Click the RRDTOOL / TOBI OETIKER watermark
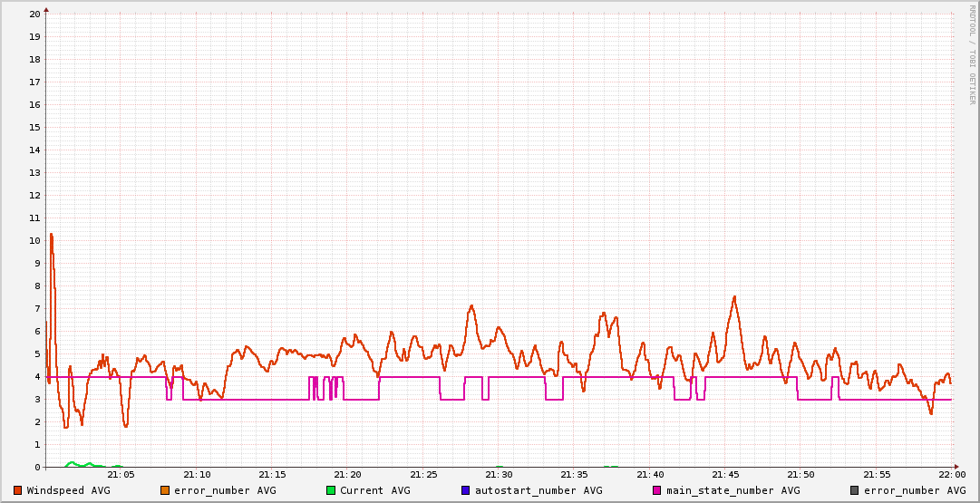 973,54
